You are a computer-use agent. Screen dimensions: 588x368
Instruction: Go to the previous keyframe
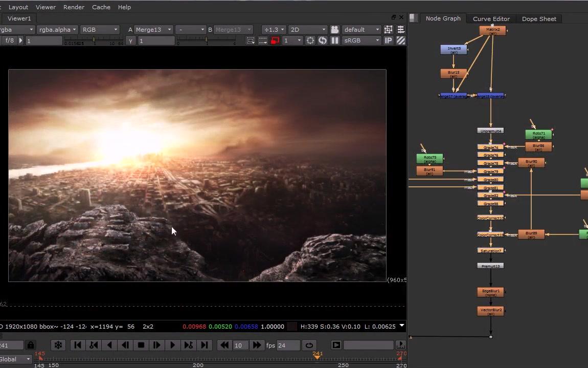(94, 345)
